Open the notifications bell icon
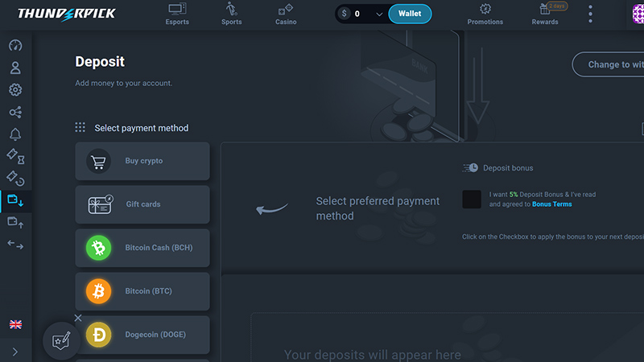This screenshot has width=644, height=362. [15, 134]
